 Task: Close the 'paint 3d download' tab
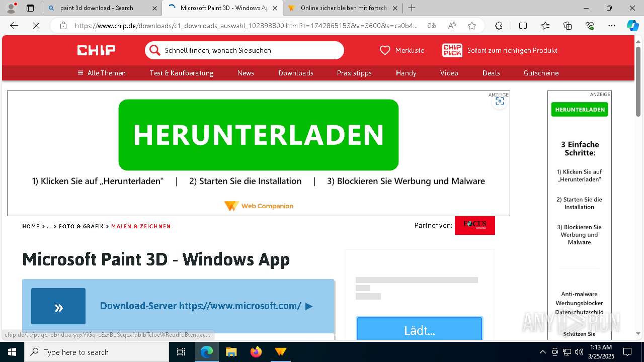[x=154, y=8]
